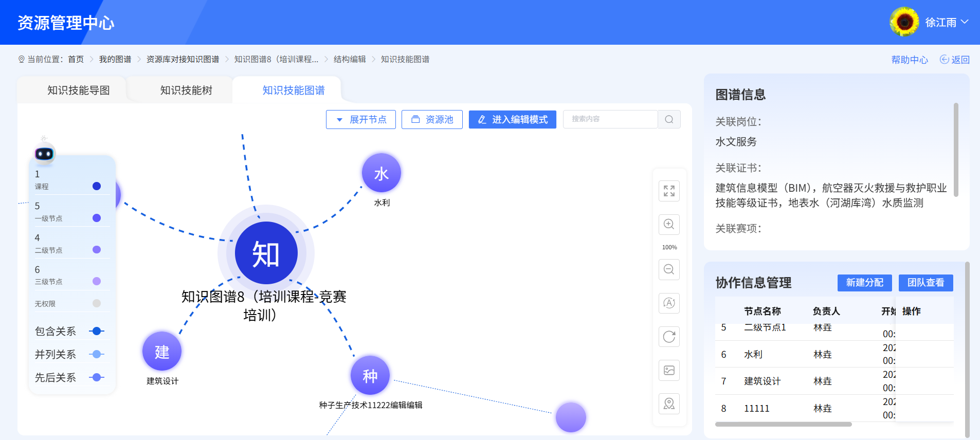Click the locate center map-pin icon
The image size is (980, 440).
coord(669,404)
